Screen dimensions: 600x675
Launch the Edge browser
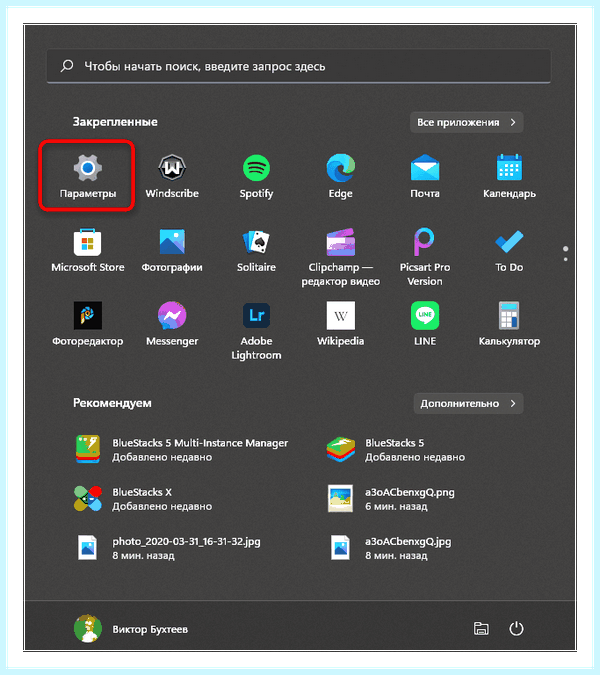click(340, 176)
